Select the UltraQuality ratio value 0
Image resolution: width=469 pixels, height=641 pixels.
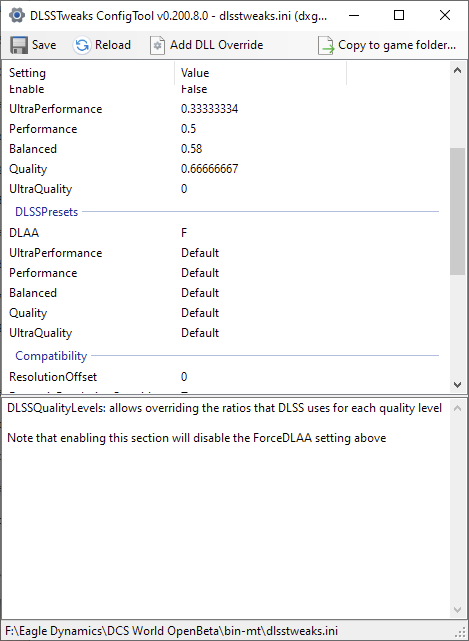pos(184,189)
